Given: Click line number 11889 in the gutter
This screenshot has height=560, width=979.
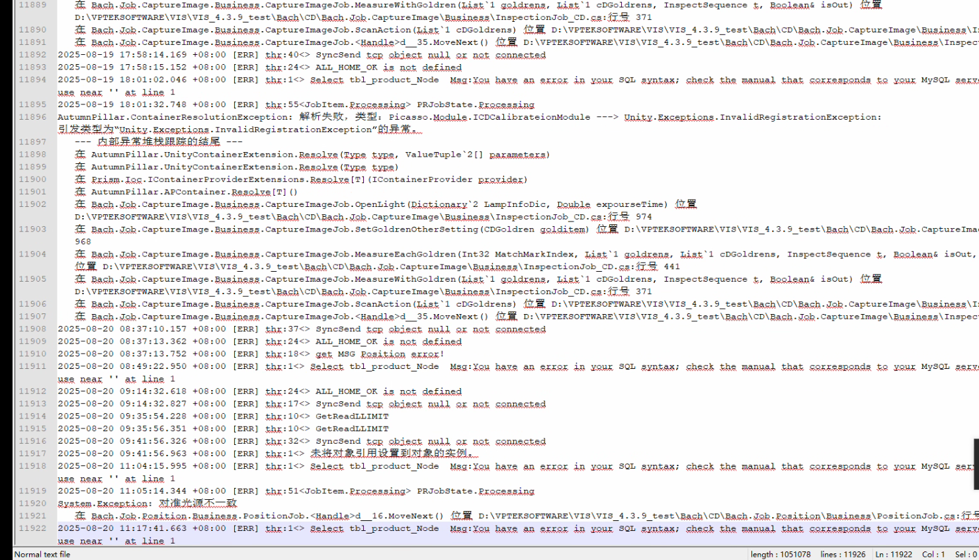Looking at the screenshot, I should [x=32, y=5].
